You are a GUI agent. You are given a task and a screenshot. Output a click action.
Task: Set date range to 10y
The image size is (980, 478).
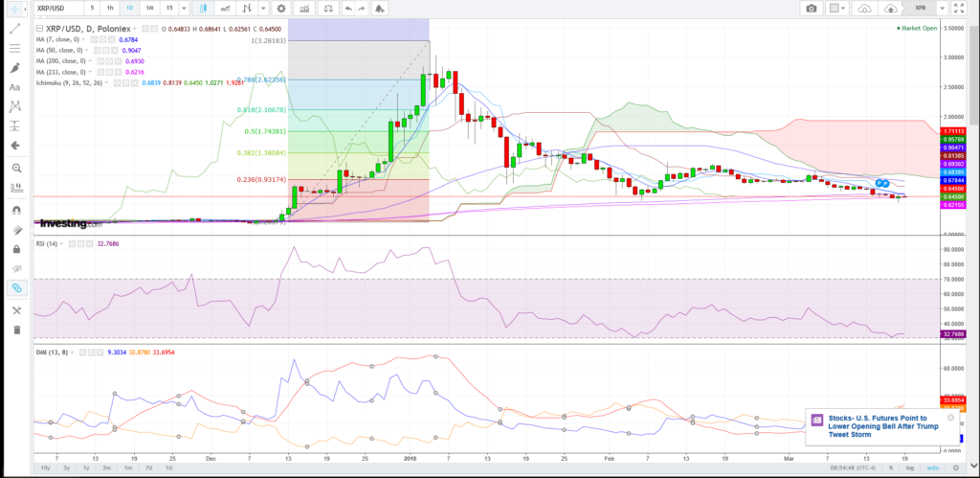click(45, 468)
